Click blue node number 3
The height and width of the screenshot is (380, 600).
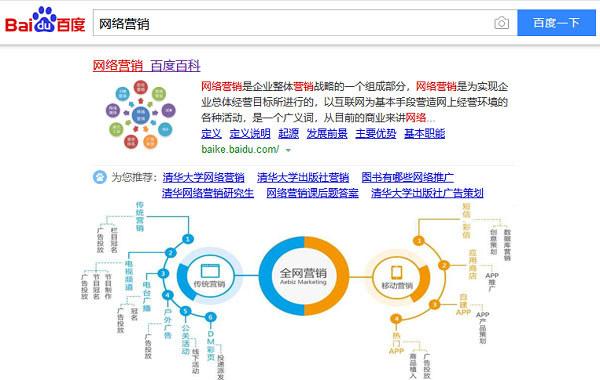pos(163,274)
